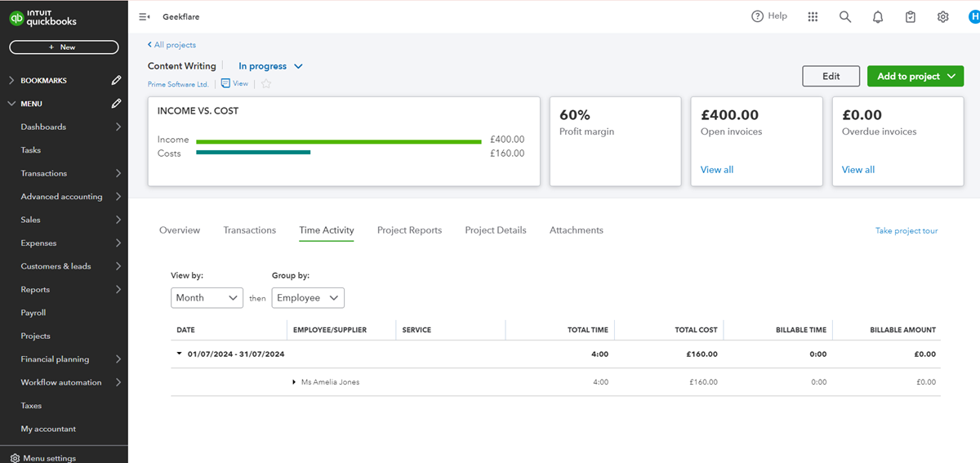Open the Project Reports tab

click(409, 230)
